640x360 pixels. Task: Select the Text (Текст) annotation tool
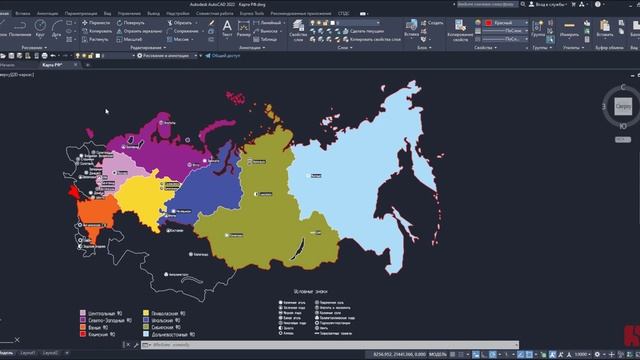coord(227,29)
